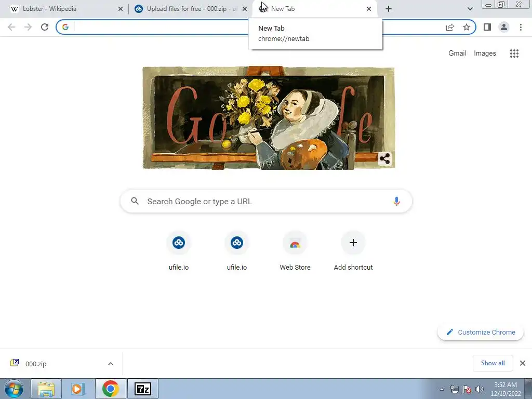Image resolution: width=532 pixels, height=399 pixels.
Task: Click the forward navigation arrow
Action: coord(28,27)
